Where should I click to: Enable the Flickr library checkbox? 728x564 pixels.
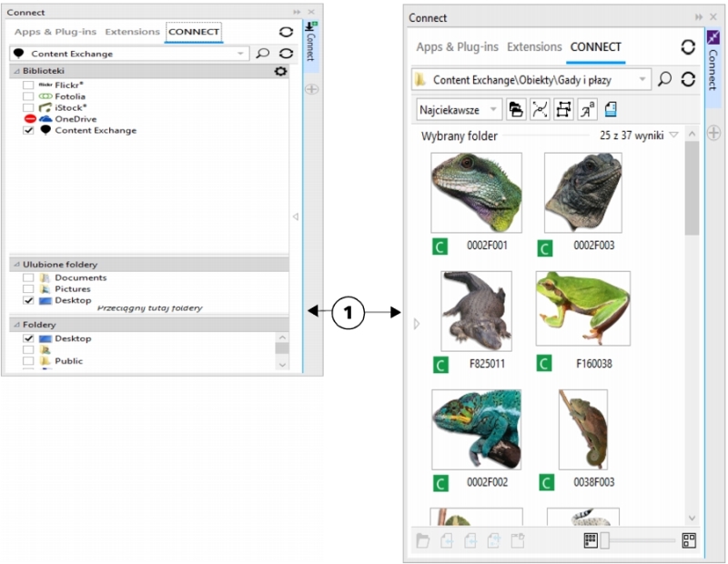tap(29, 85)
